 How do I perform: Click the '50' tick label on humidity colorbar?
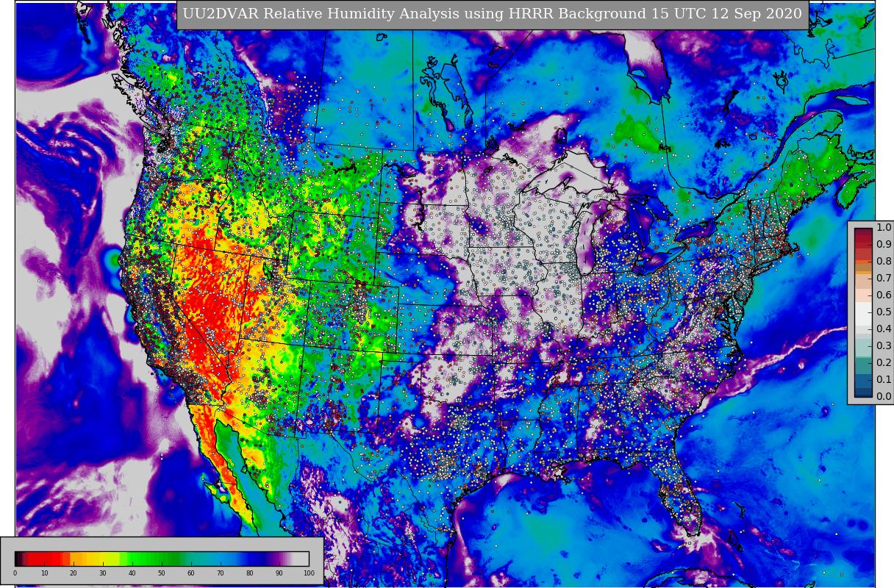point(162,573)
